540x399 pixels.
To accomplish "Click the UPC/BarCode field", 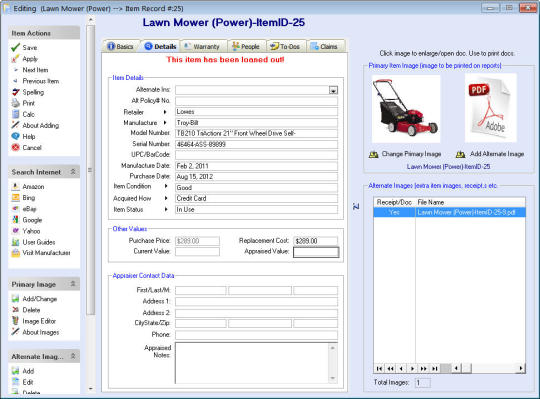I will (257, 155).
